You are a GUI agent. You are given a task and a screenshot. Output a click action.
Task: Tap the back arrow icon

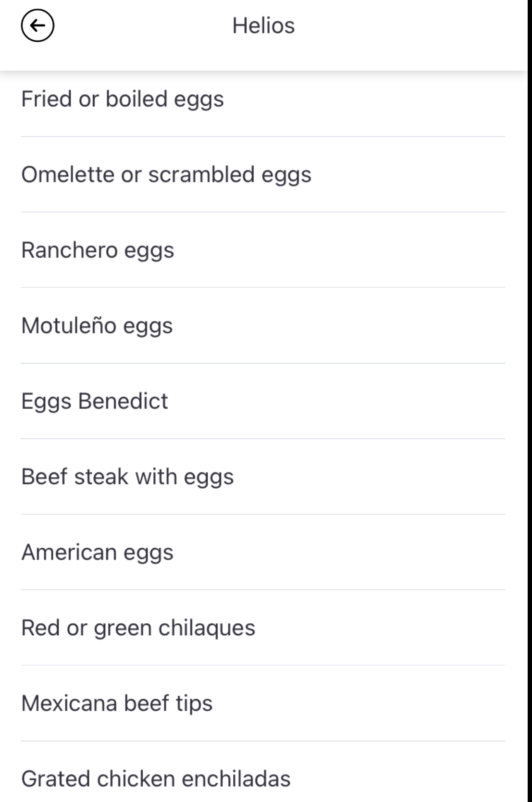(37, 25)
